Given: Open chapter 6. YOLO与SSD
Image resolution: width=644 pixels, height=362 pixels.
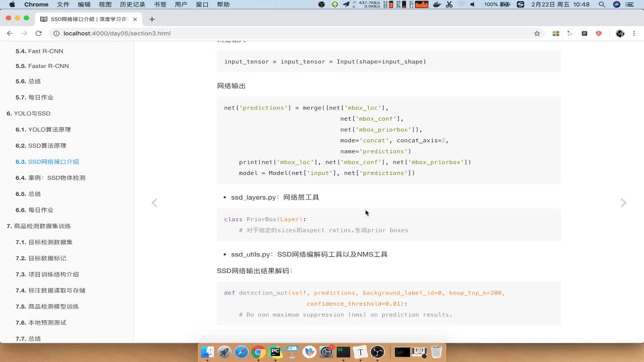Looking at the screenshot, I should (x=29, y=114).
